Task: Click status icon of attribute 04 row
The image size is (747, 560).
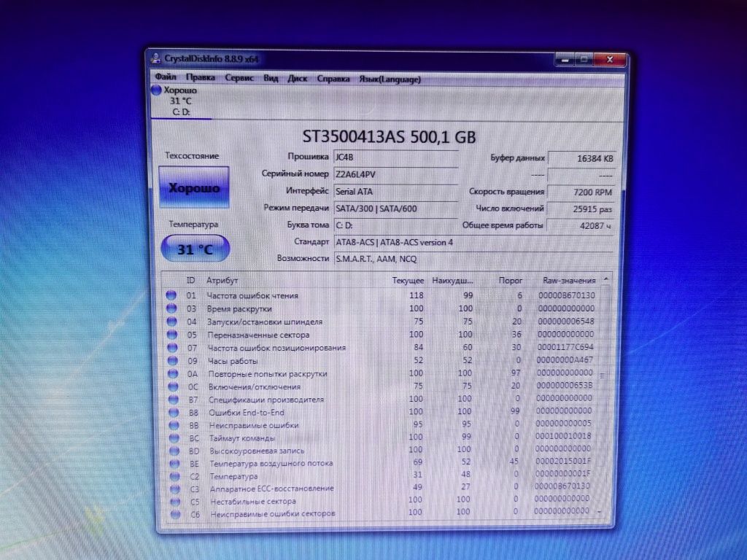Action: [x=171, y=322]
